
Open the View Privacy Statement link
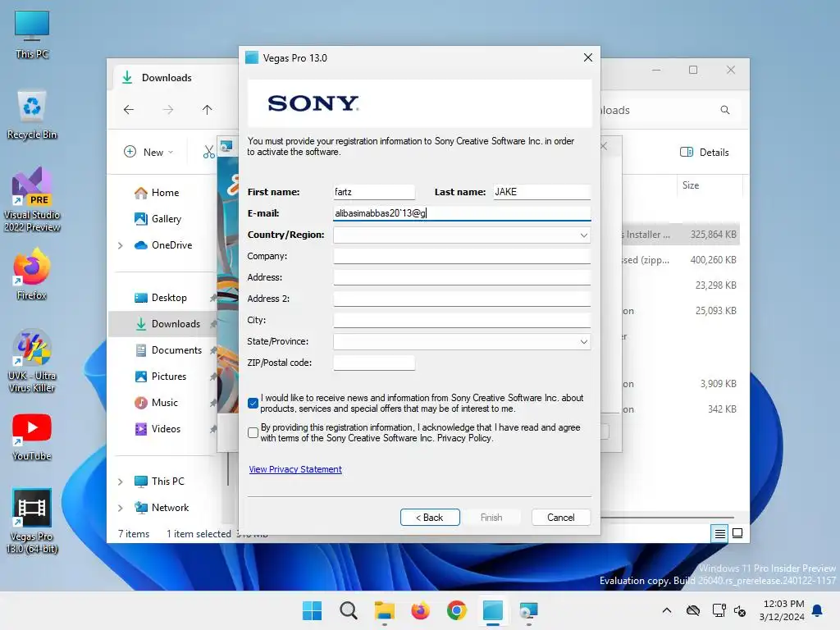[295, 469]
